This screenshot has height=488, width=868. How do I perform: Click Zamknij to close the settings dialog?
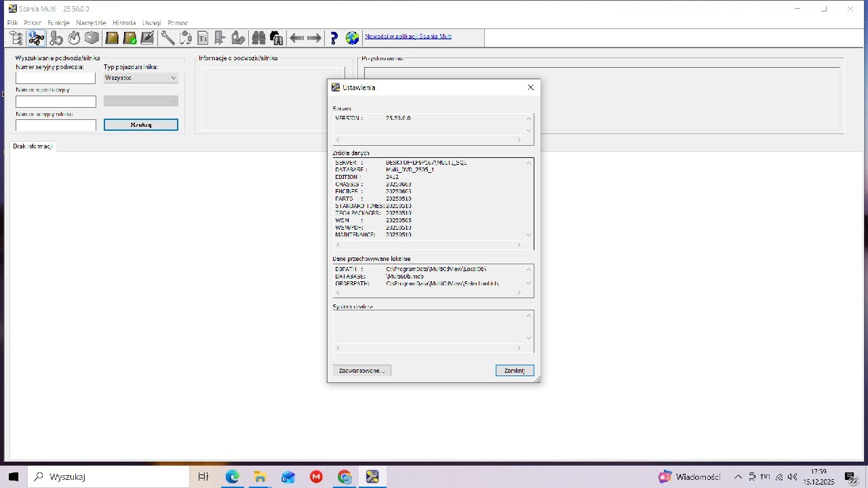[515, 371]
